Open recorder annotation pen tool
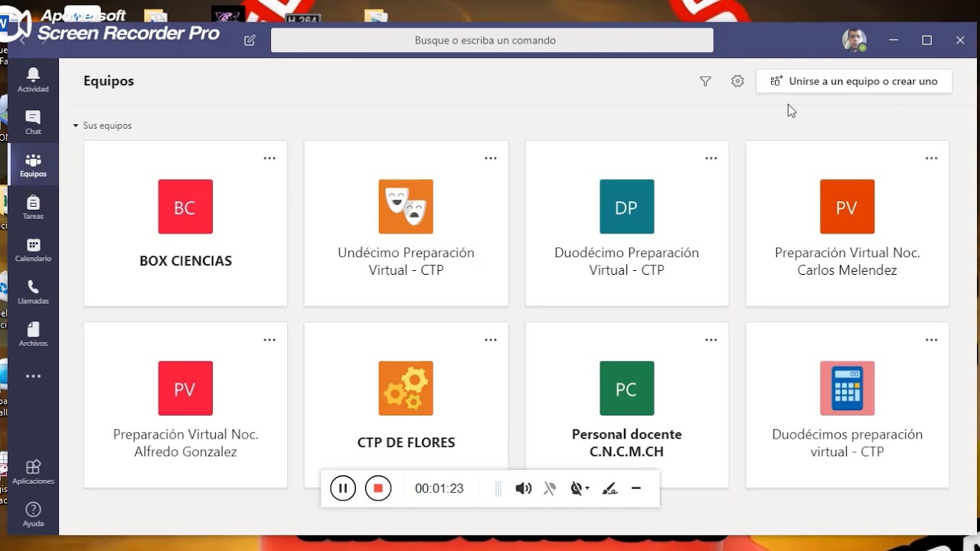The width and height of the screenshot is (980, 551). [x=609, y=488]
